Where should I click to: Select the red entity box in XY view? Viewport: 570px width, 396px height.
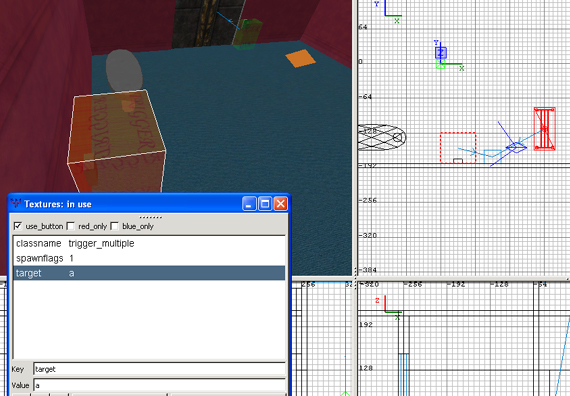point(545,128)
